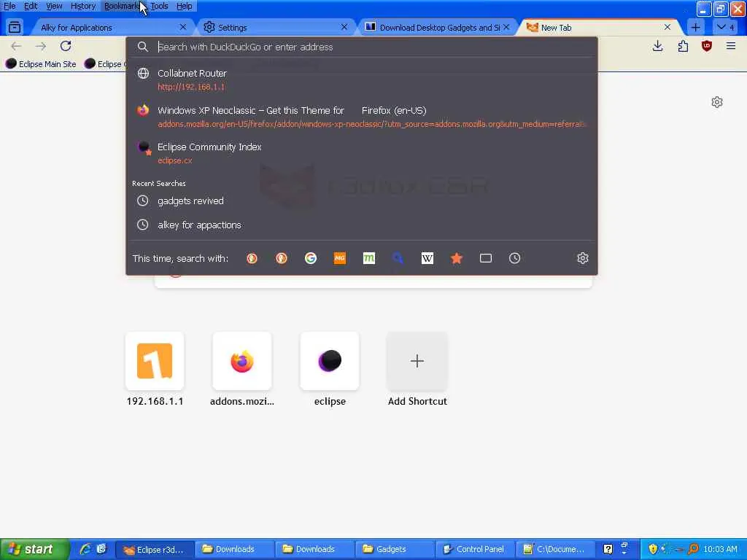Select the green m search engine icon
The height and width of the screenshot is (560, 747).
click(368, 258)
